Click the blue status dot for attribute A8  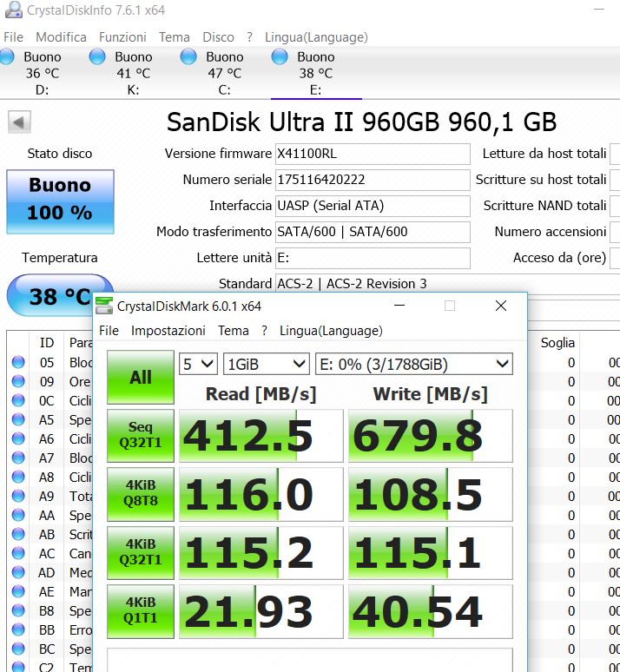click(x=18, y=477)
